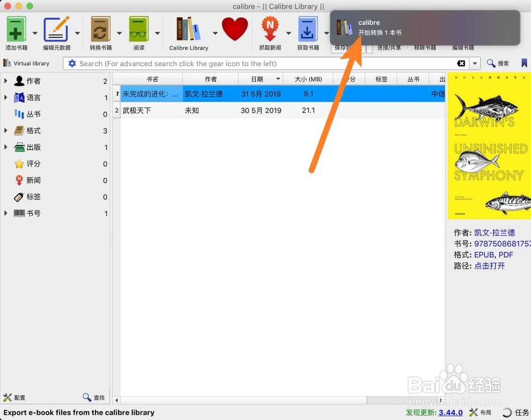Sort by the 大小 (MB) column header

pos(308,79)
